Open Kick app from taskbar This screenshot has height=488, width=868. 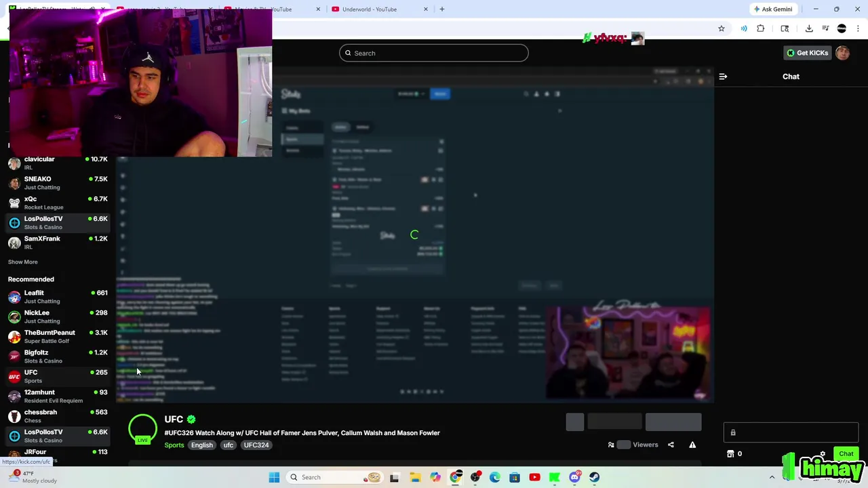coord(555,477)
